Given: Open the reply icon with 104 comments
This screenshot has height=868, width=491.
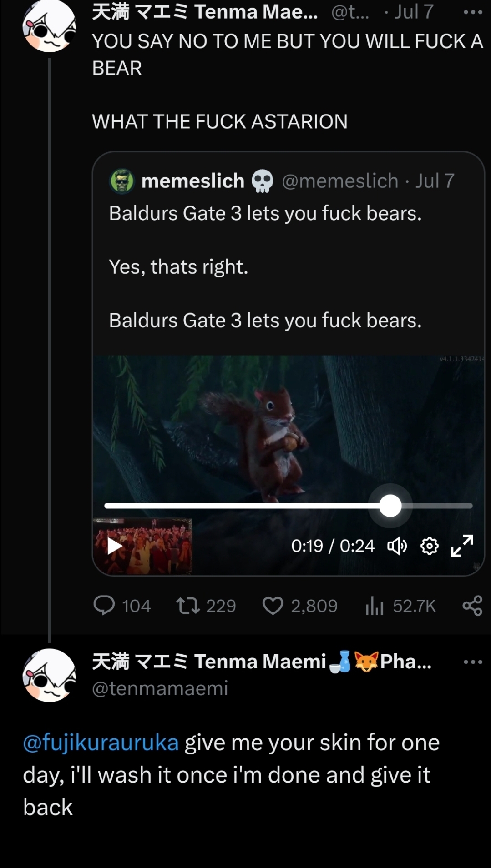Looking at the screenshot, I should (104, 606).
